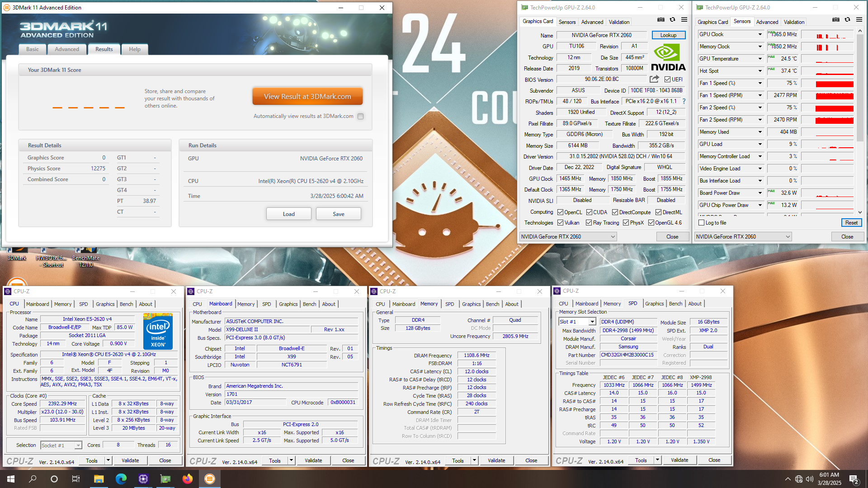Click the Intel Xeon logo in CPU-Z
Screen dimensions: 868x488
pos(158,331)
